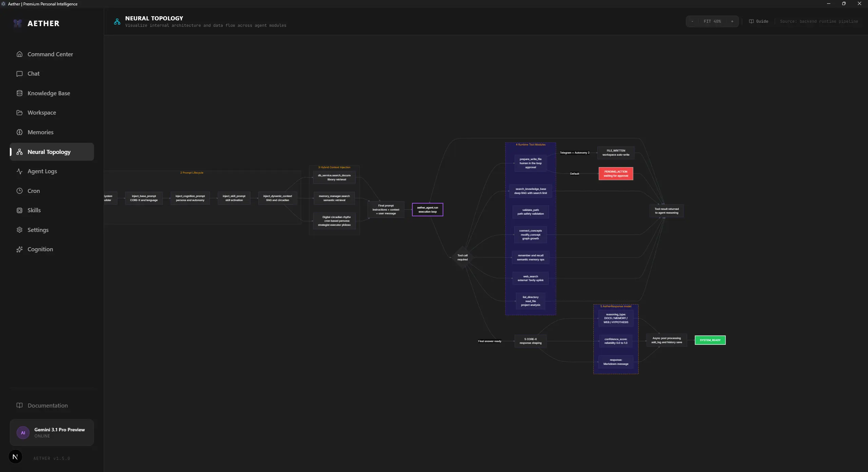Click the Neural Topology sidebar network icon
Image resolution: width=868 pixels, height=472 pixels.
20,152
